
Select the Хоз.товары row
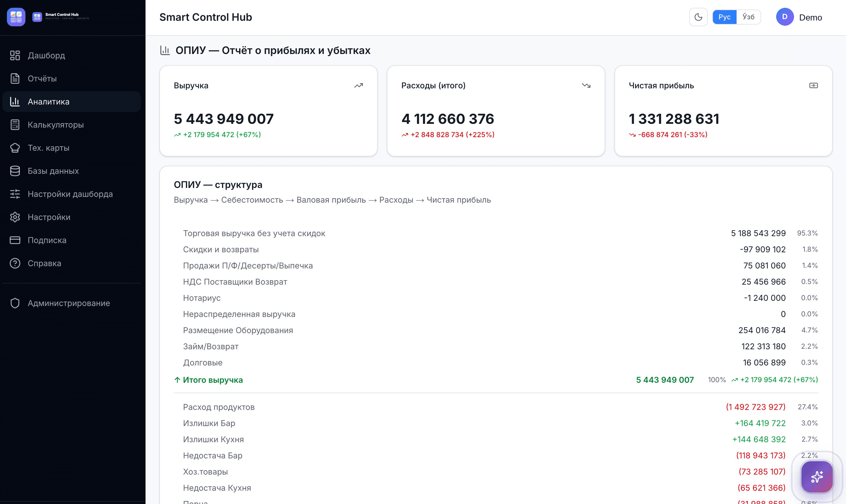[496, 472]
